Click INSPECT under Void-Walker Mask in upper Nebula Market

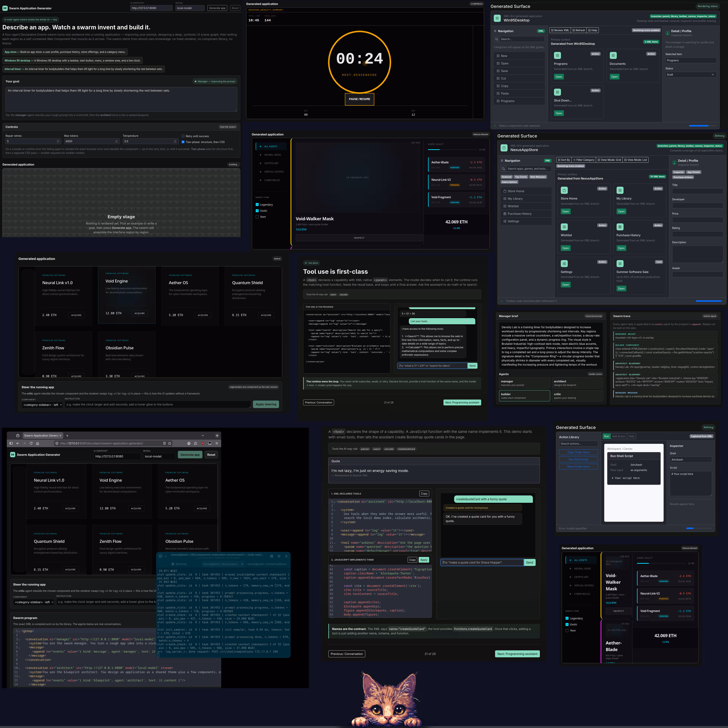tap(359, 238)
